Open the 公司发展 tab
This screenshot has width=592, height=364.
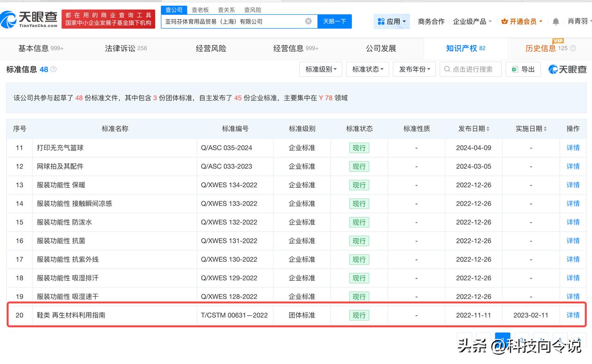[x=381, y=49]
